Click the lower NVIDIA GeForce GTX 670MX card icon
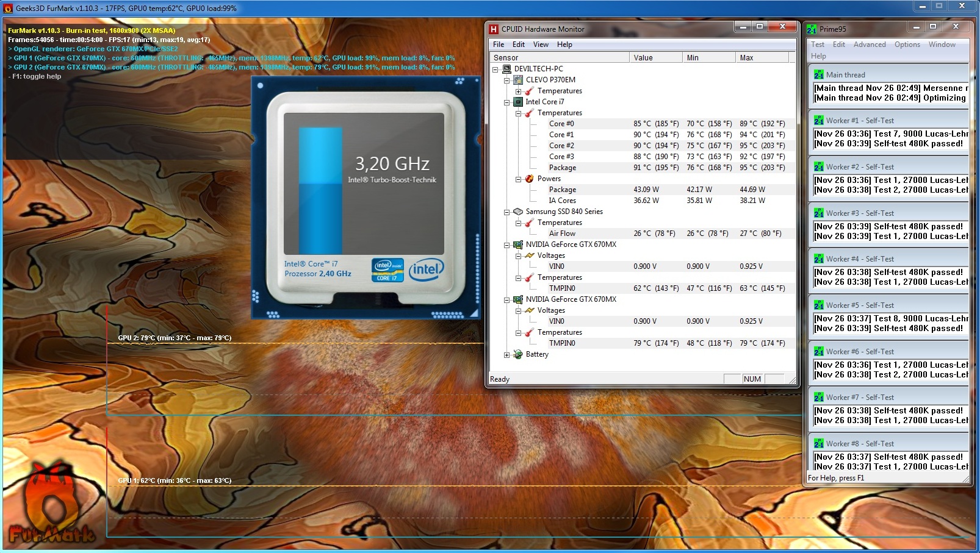Screen dimensions: 980x553 pos(518,299)
